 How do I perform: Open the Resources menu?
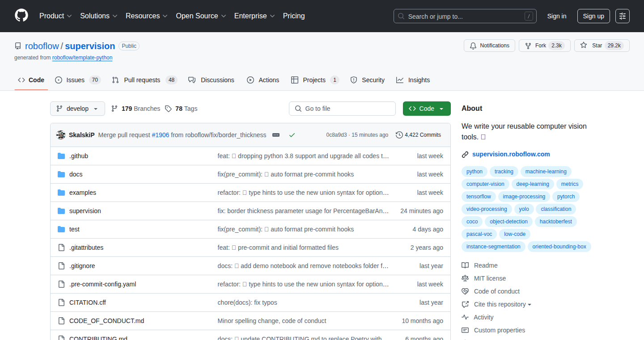point(147,16)
